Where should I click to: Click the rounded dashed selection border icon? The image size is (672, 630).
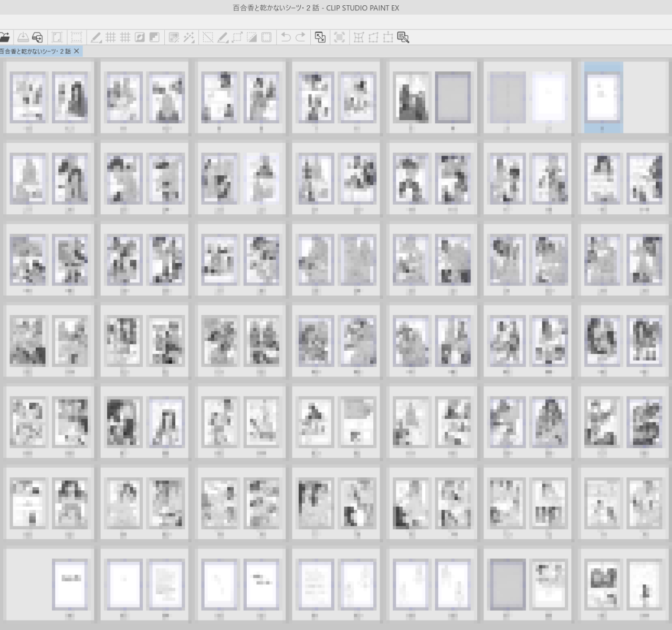267,37
